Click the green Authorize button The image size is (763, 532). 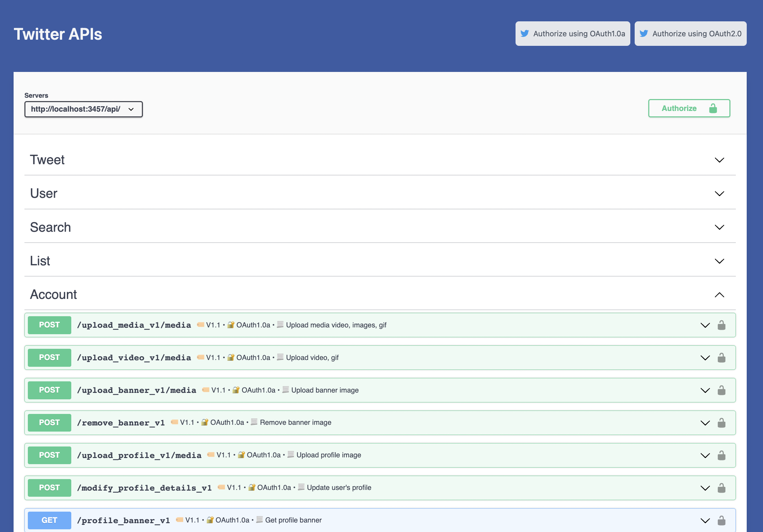point(689,108)
